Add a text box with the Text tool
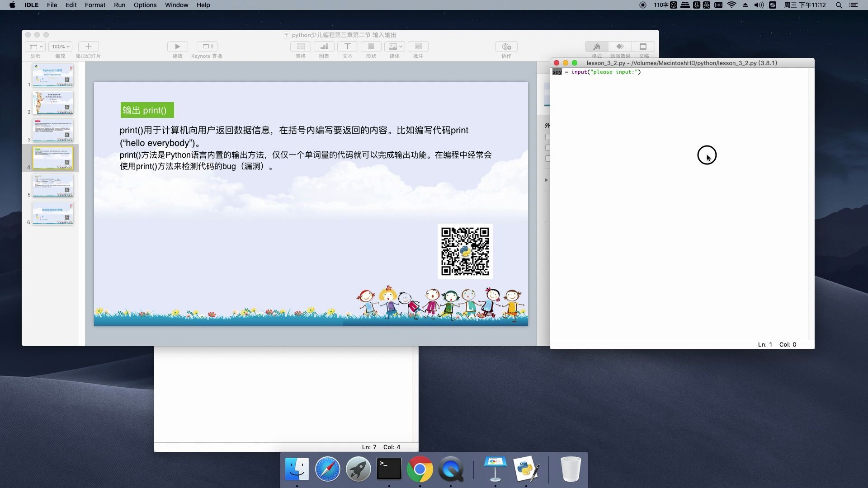868x488 pixels. click(347, 47)
